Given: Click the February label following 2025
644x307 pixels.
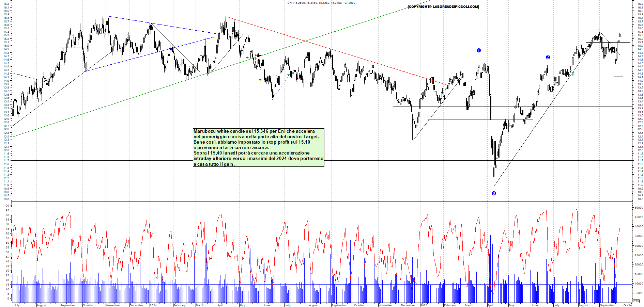Looking at the screenshot, I should (x=450, y=305).
